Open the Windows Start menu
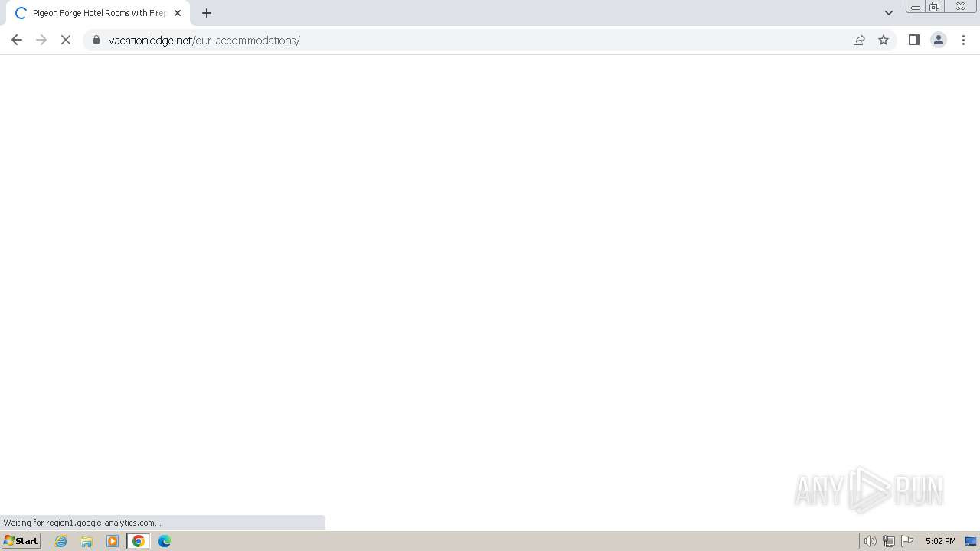Viewport: 980px width, 551px height. click(21, 541)
